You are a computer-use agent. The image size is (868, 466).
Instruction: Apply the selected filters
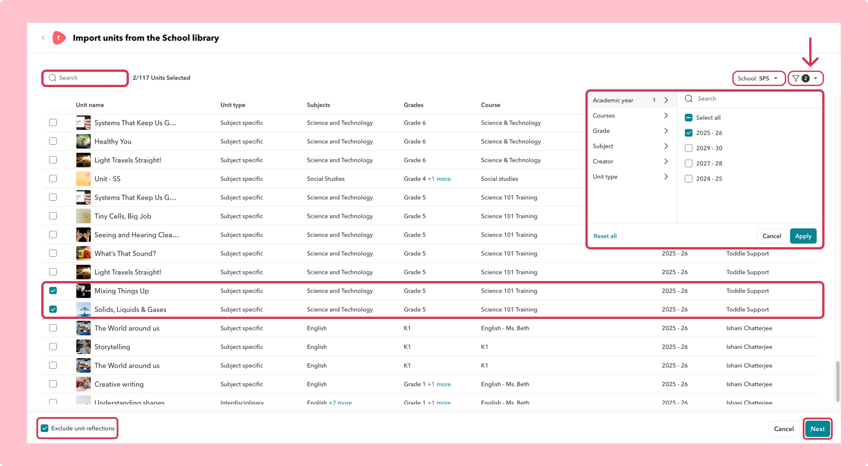point(803,236)
